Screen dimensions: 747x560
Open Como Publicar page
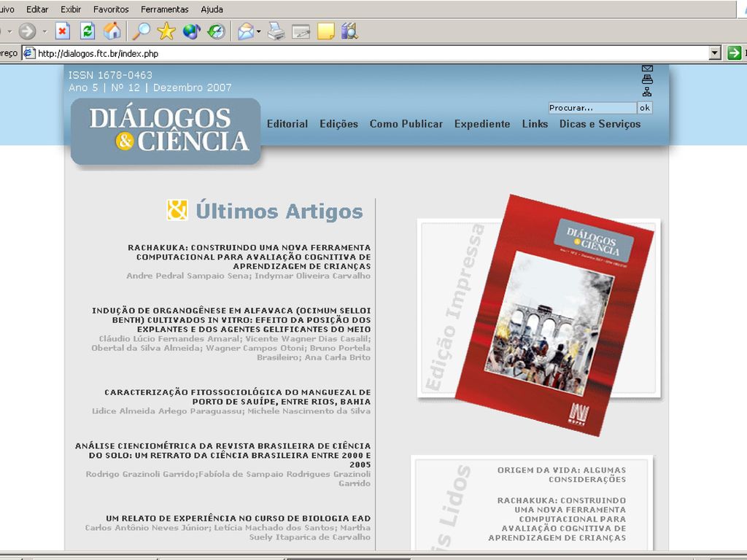click(x=406, y=124)
